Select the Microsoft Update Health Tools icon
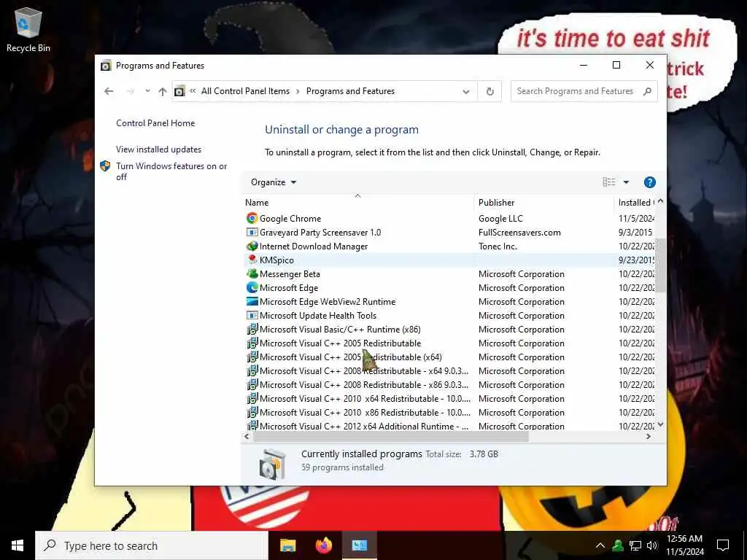This screenshot has width=747, height=560. (x=252, y=315)
